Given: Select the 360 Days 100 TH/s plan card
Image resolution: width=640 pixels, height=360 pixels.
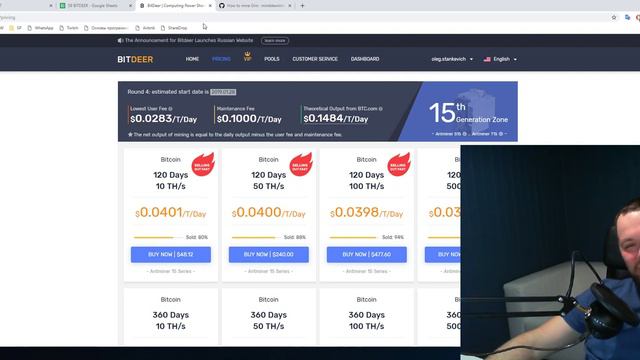Looking at the screenshot, I should click(x=367, y=316).
